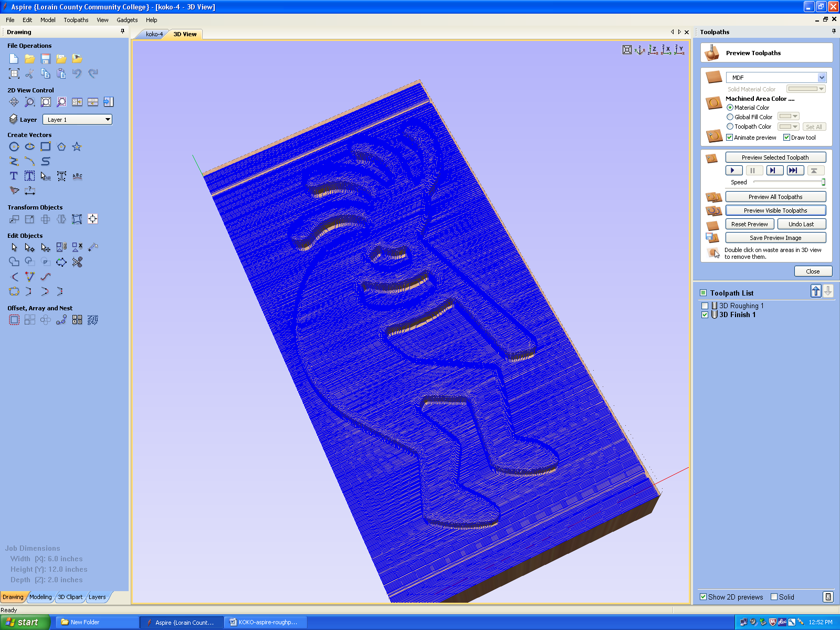The height and width of the screenshot is (630, 840).
Task: Click the Create New File icon
Action: click(x=14, y=59)
